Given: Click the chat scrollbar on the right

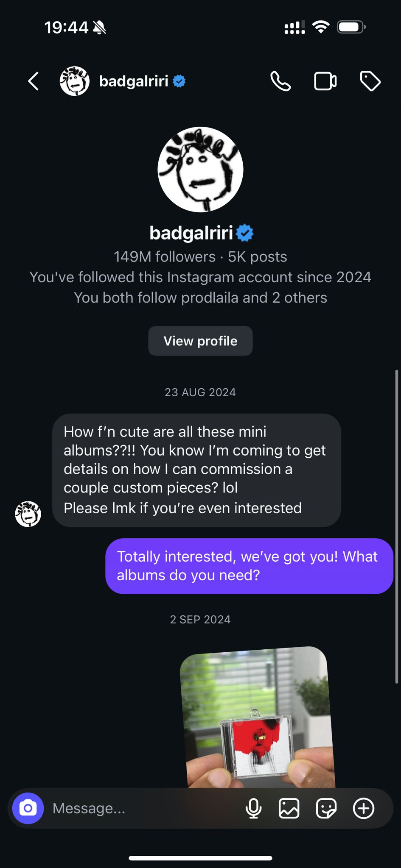Looking at the screenshot, I should (x=397, y=526).
